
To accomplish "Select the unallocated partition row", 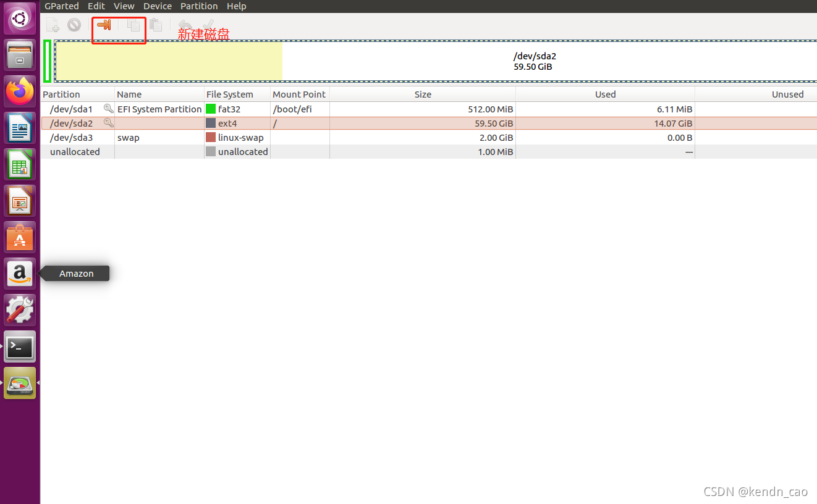I will tap(429, 151).
